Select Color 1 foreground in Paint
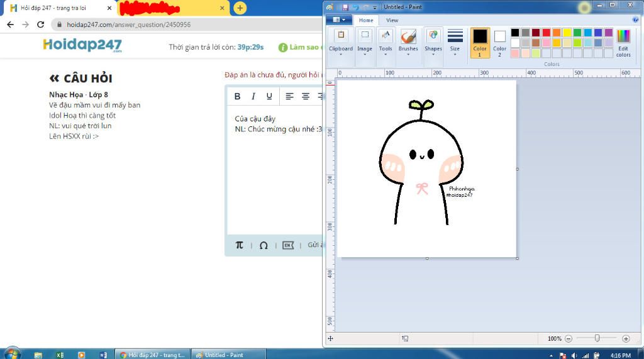This screenshot has width=644, height=359. (480, 43)
